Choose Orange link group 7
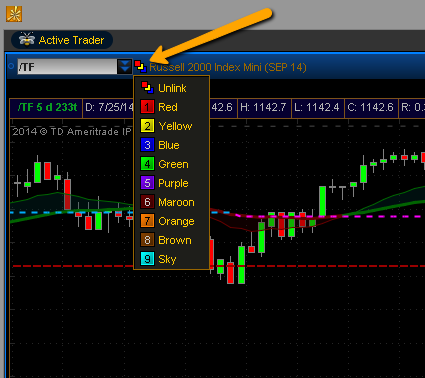 tap(171, 221)
